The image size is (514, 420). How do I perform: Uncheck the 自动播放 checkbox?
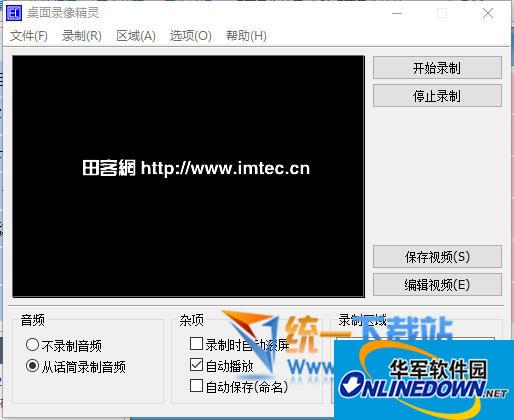coord(196,365)
